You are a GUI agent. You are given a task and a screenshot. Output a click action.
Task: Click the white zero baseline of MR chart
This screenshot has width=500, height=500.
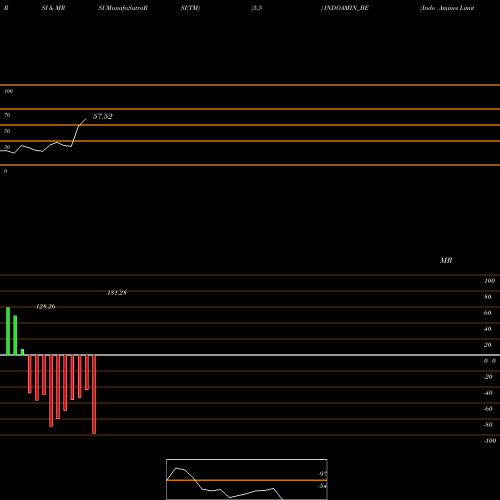click(250, 355)
